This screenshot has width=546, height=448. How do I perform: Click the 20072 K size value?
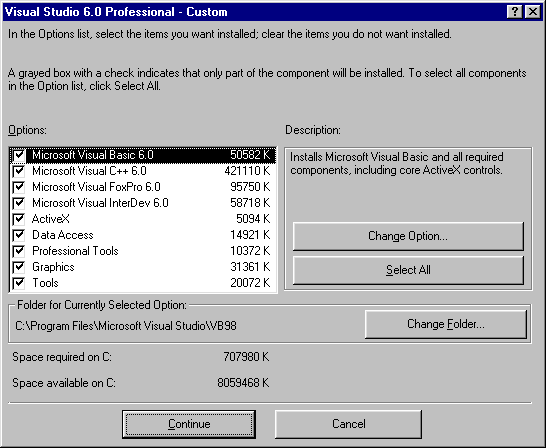point(250,283)
